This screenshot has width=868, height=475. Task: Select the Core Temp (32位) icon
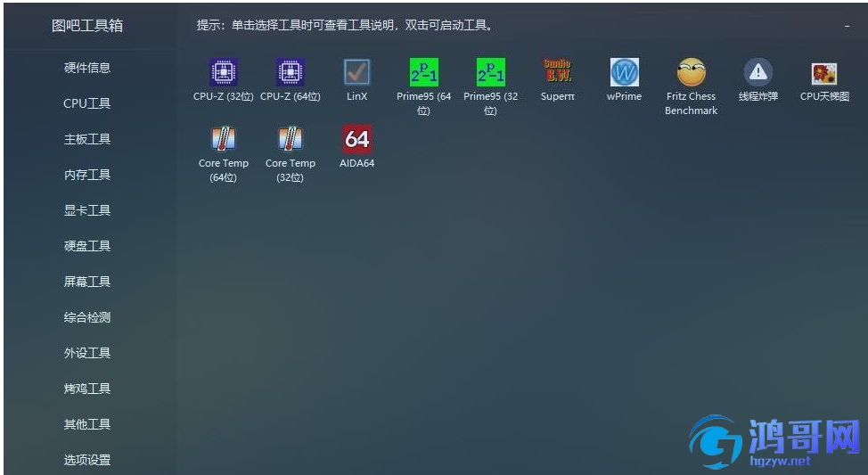(290, 139)
